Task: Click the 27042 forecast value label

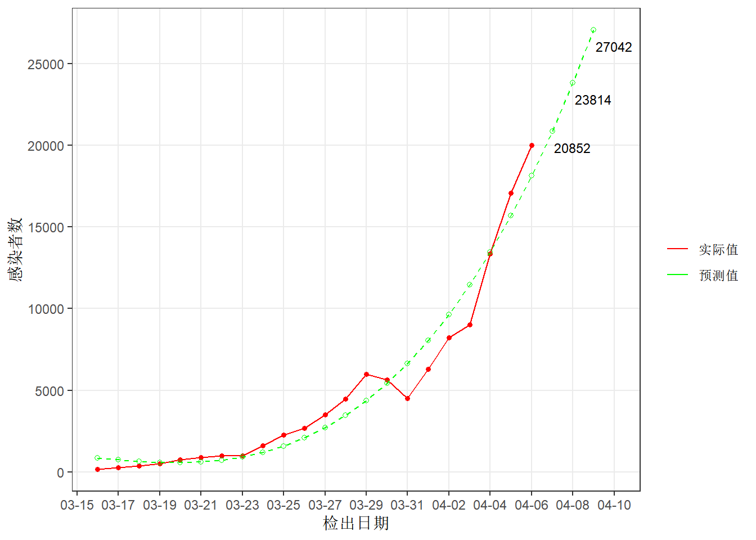Action: (x=614, y=47)
